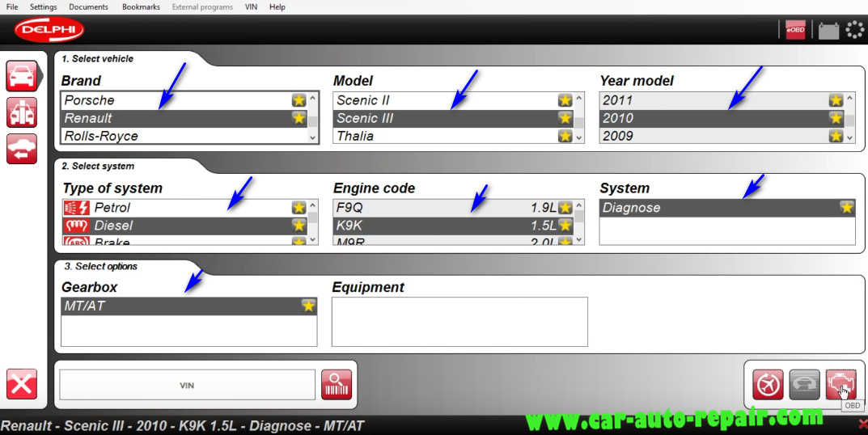
Task: Toggle favorite star for Petrol
Action: (299, 208)
